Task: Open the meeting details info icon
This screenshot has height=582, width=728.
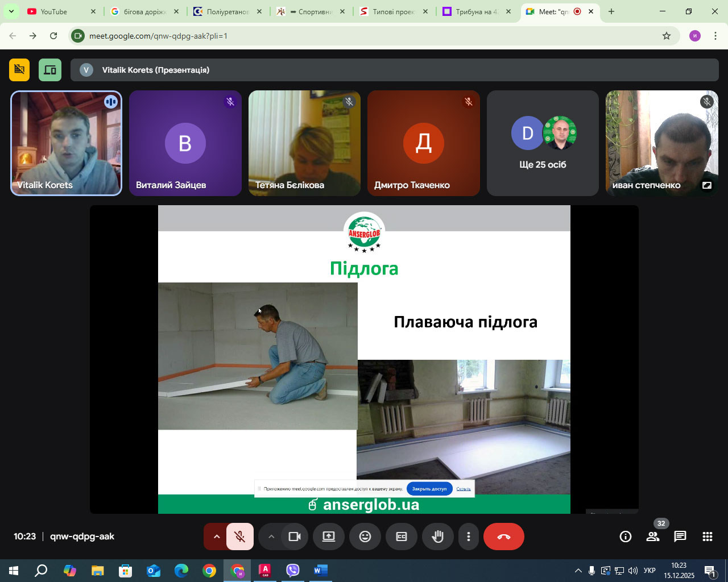Action: [x=626, y=537]
